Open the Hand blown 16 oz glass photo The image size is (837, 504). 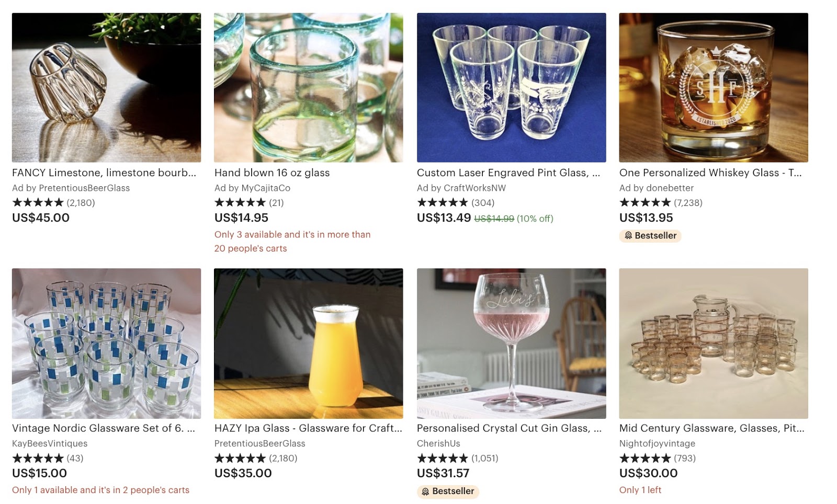tap(308, 87)
